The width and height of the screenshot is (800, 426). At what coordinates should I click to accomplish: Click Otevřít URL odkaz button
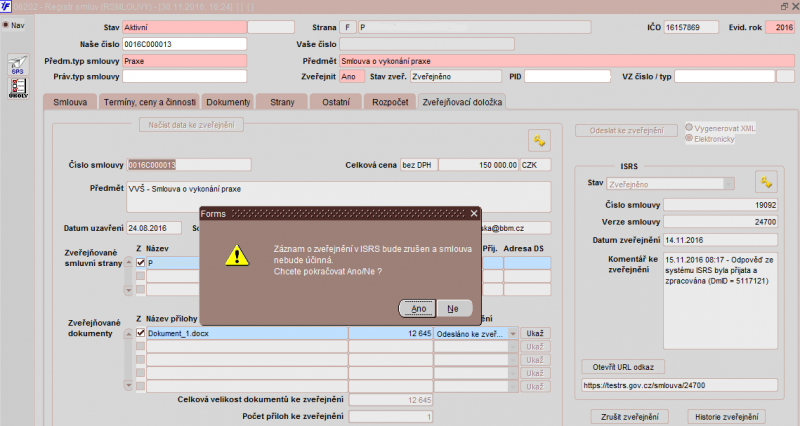(623, 367)
